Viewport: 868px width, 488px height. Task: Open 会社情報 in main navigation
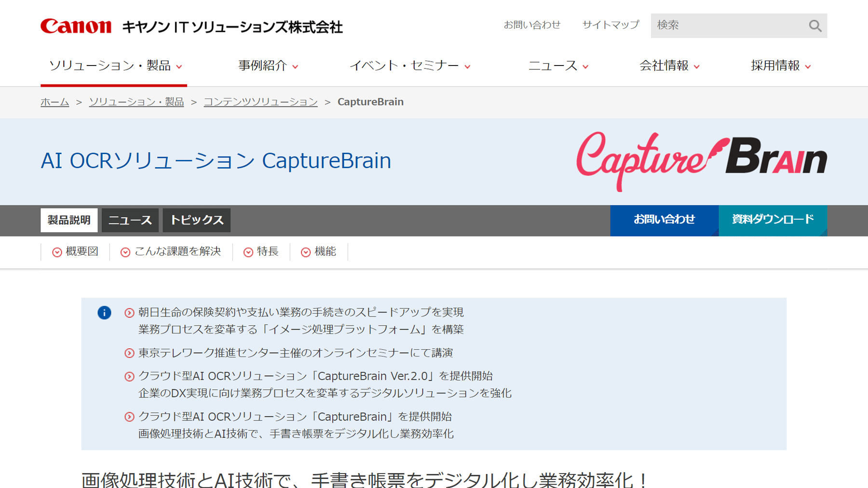pyautogui.click(x=664, y=66)
